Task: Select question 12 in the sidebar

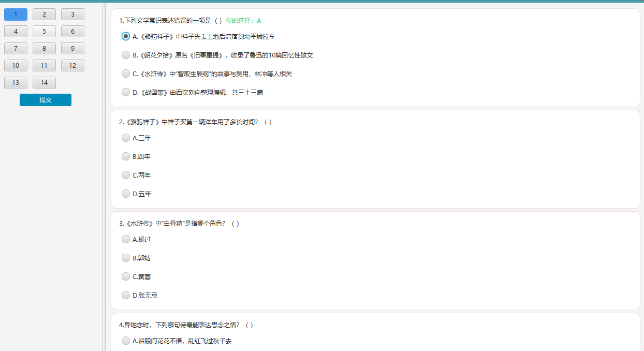Action: (x=72, y=66)
